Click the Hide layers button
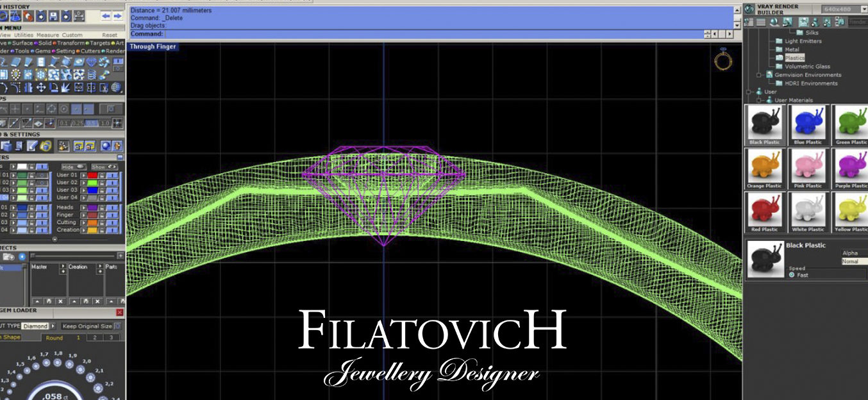This screenshot has width=868, height=400. click(74, 167)
